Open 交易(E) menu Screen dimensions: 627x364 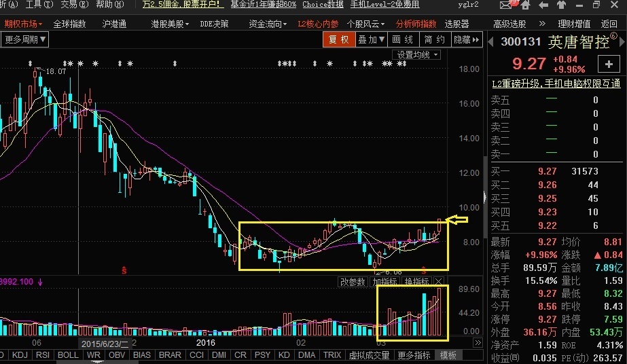click(x=75, y=4)
